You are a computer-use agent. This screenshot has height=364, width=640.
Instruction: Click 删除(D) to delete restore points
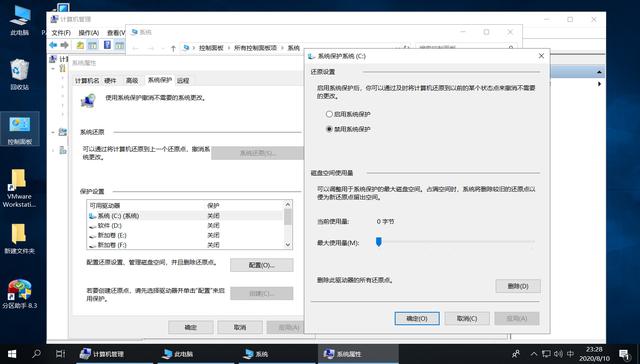[518, 286]
